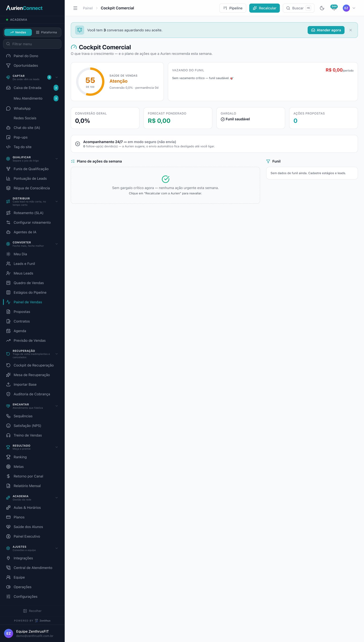This screenshot has width=364, height=642.
Task: Collapse the CONVERTER section chevron
Action: click(57, 244)
